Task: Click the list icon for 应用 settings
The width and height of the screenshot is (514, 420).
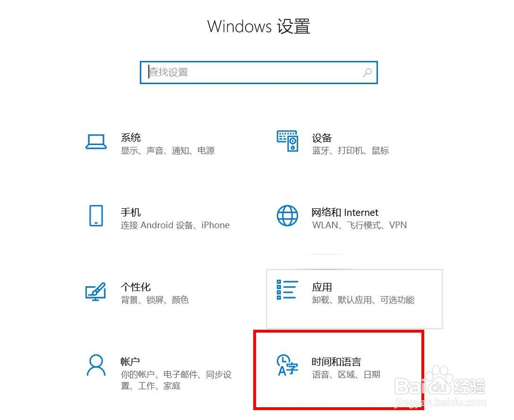Action: [x=287, y=289]
